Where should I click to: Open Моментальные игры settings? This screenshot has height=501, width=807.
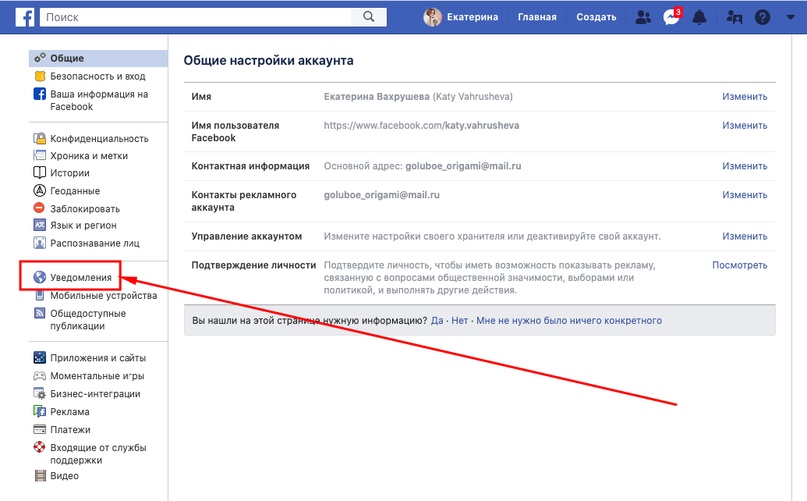97,376
